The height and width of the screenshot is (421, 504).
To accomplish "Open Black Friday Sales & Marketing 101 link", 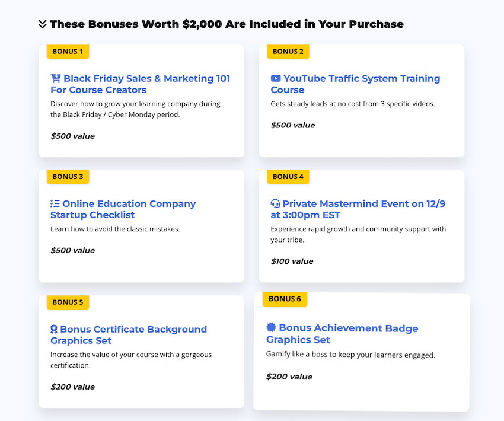I will 141,84.
